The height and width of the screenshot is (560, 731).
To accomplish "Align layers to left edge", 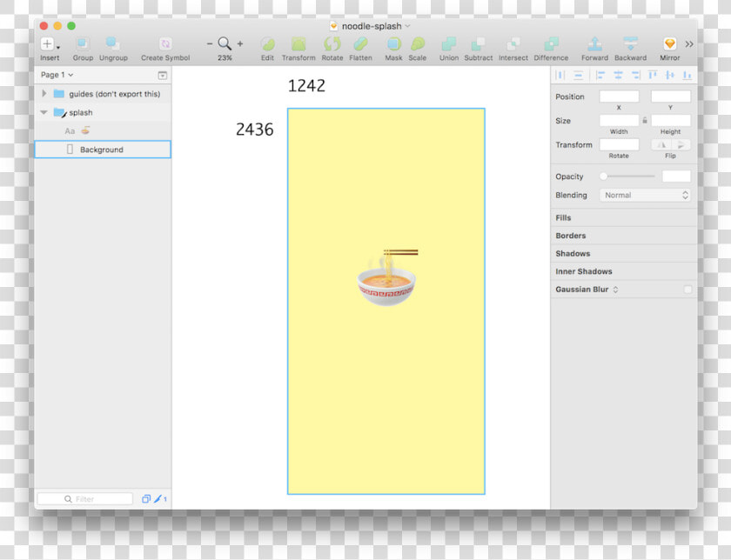I will pyautogui.click(x=600, y=75).
